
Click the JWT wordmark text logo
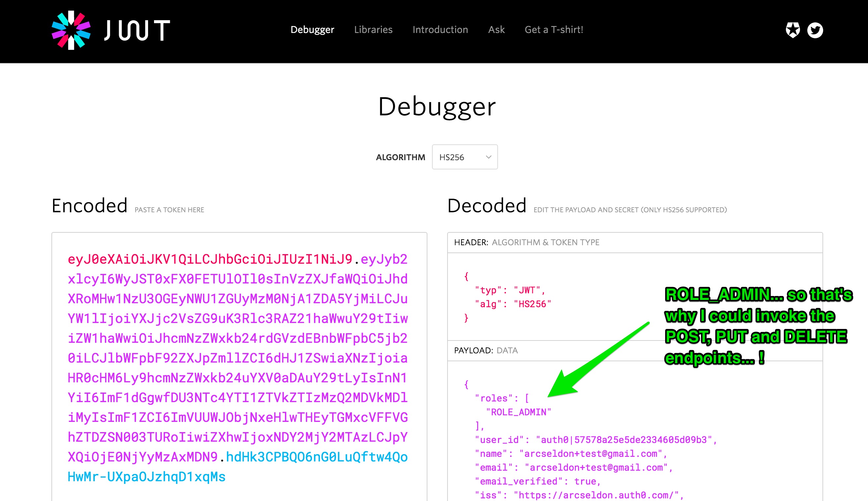point(137,30)
